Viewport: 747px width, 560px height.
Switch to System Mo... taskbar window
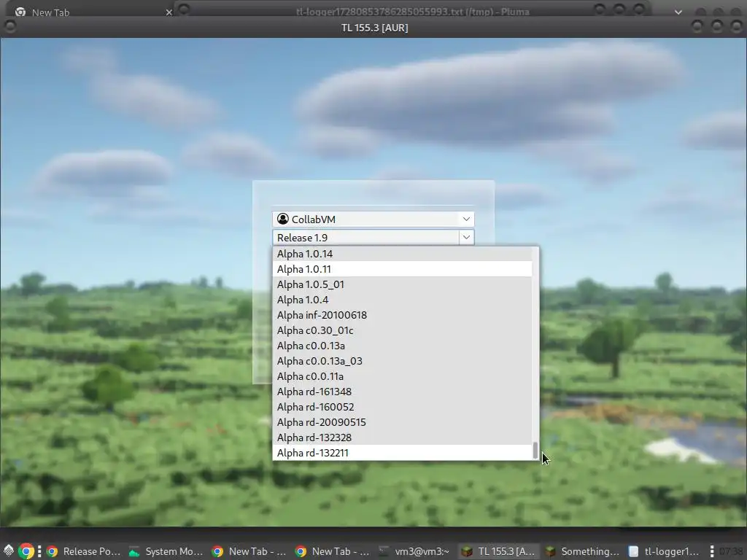166,551
